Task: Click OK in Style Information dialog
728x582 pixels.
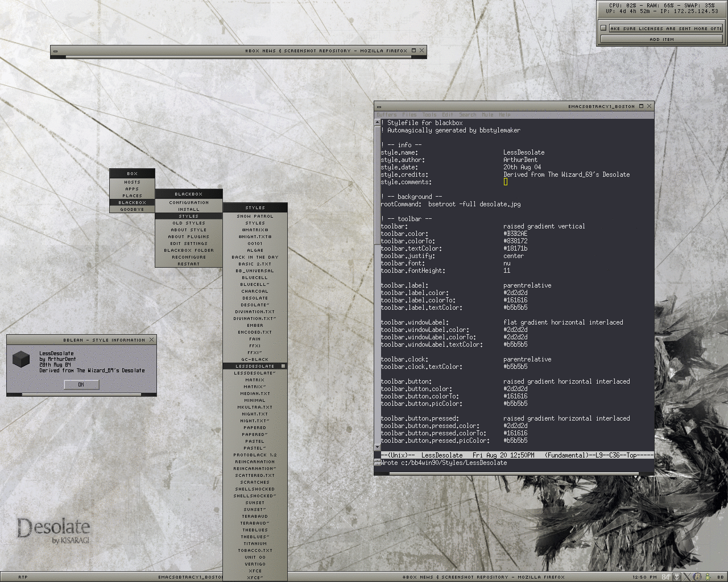Action: [x=81, y=385]
